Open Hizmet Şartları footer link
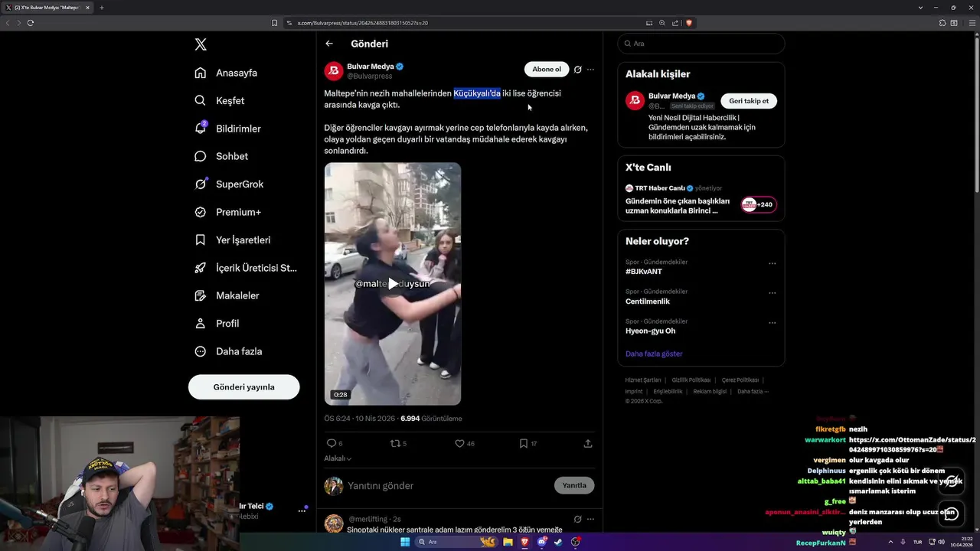Viewport: 980px width, 551px height. tap(642, 380)
